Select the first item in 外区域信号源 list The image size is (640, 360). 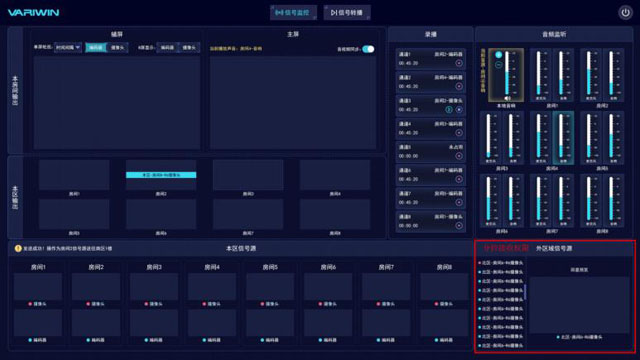click(x=502, y=263)
